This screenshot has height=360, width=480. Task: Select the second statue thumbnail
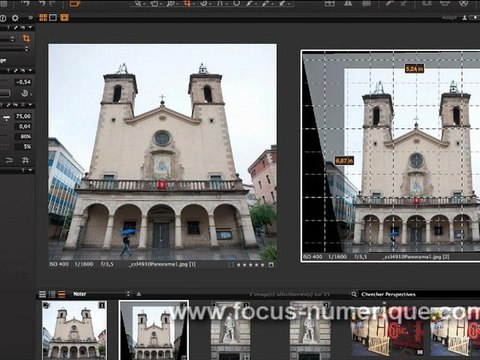pyautogui.click(x=310, y=330)
